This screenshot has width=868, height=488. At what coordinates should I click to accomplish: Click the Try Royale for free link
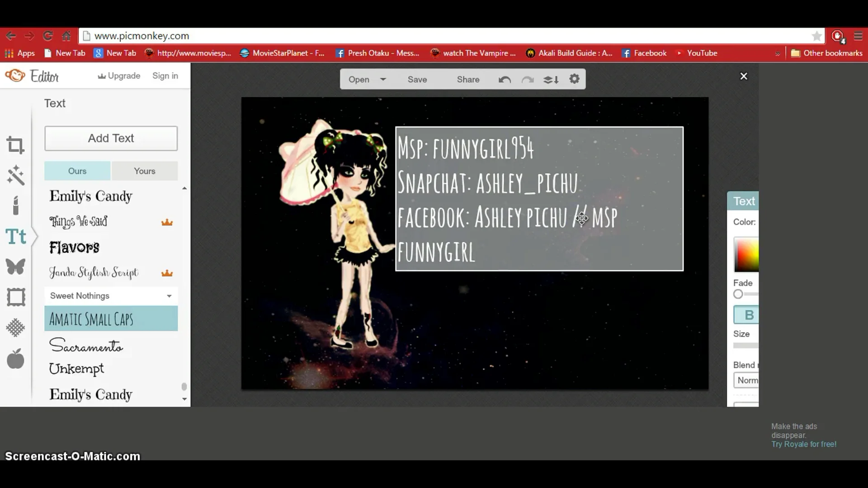coord(803,444)
